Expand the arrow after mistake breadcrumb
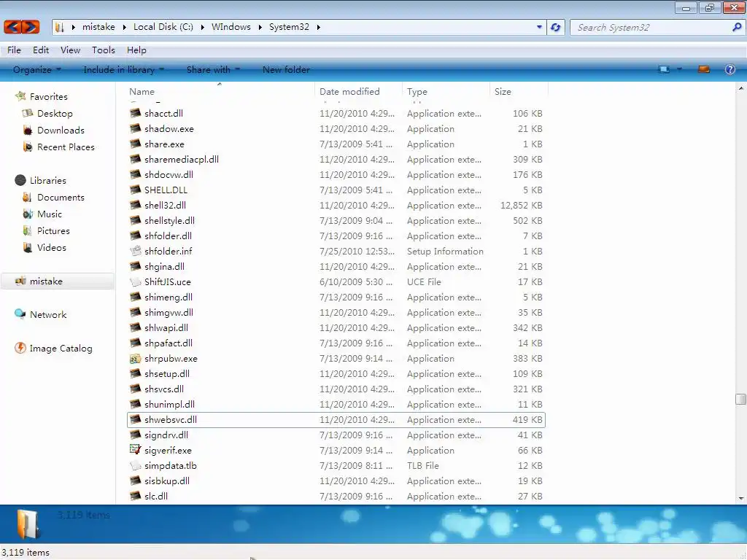The width and height of the screenshot is (747, 560). point(124,27)
